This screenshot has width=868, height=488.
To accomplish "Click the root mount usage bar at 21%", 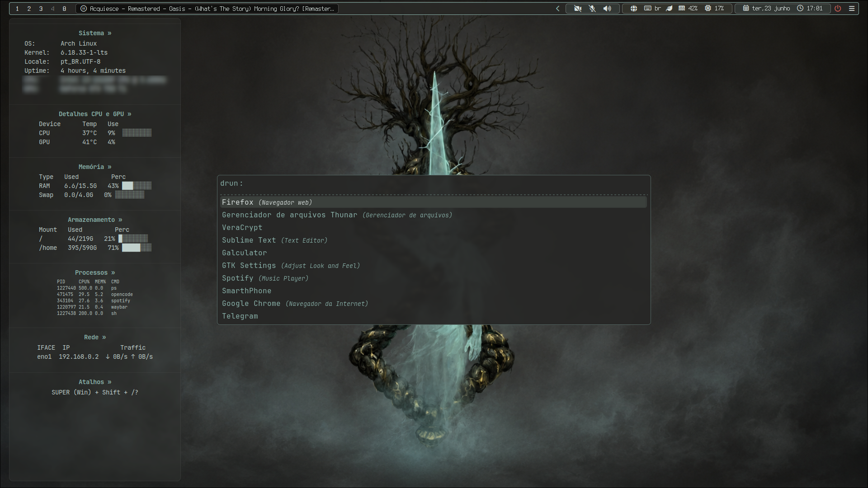I will [x=133, y=239].
